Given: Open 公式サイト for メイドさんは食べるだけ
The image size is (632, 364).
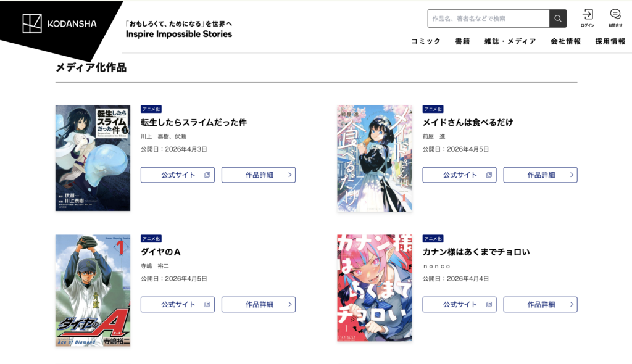Looking at the screenshot, I should pos(459,175).
